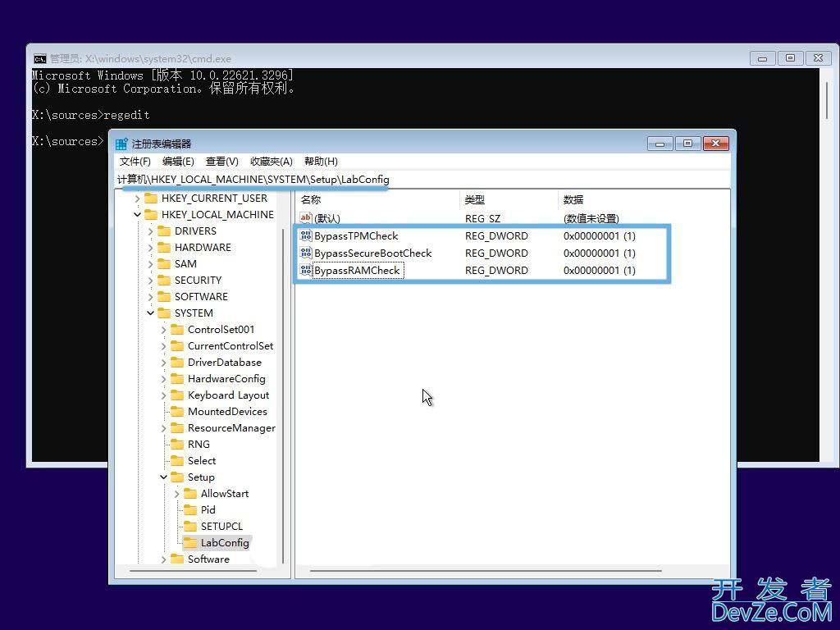Select the ControlSet001 tree item label

pos(221,330)
